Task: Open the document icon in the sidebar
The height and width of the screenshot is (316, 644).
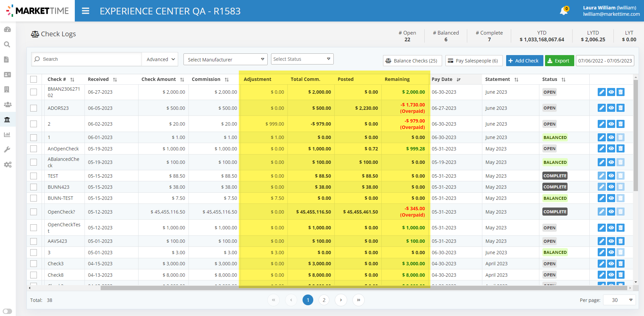Action: click(x=6, y=59)
